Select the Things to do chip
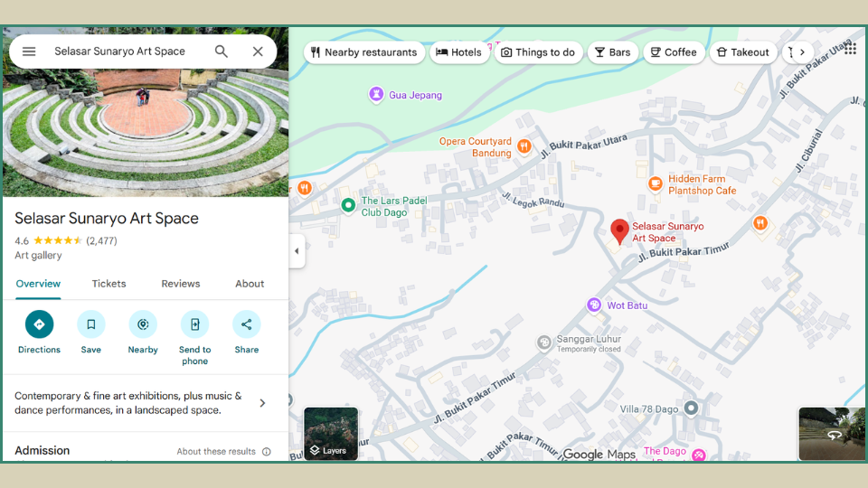This screenshot has height=488, width=868. point(538,52)
